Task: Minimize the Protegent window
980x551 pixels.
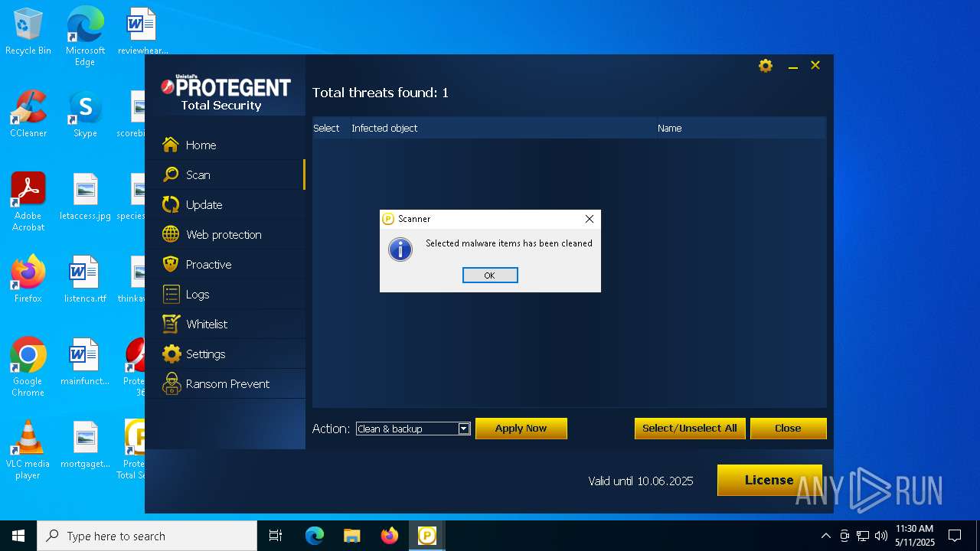Action: coord(793,67)
